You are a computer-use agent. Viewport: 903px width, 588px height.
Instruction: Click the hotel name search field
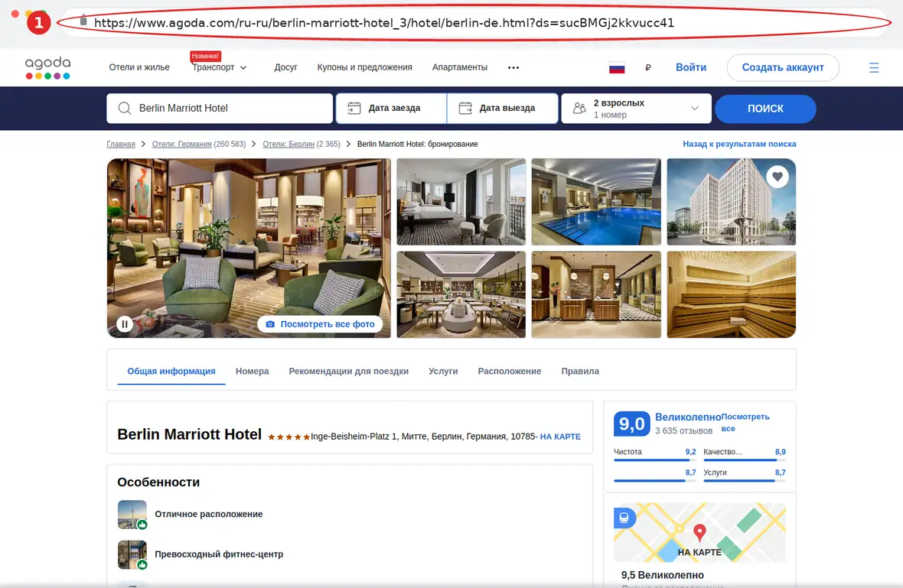pos(220,108)
